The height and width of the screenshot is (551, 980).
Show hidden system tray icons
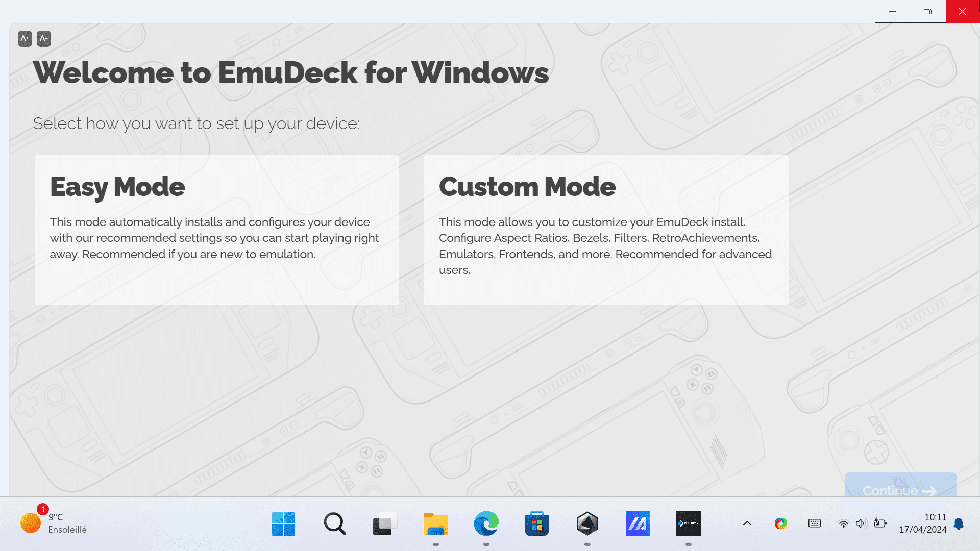[747, 523]
